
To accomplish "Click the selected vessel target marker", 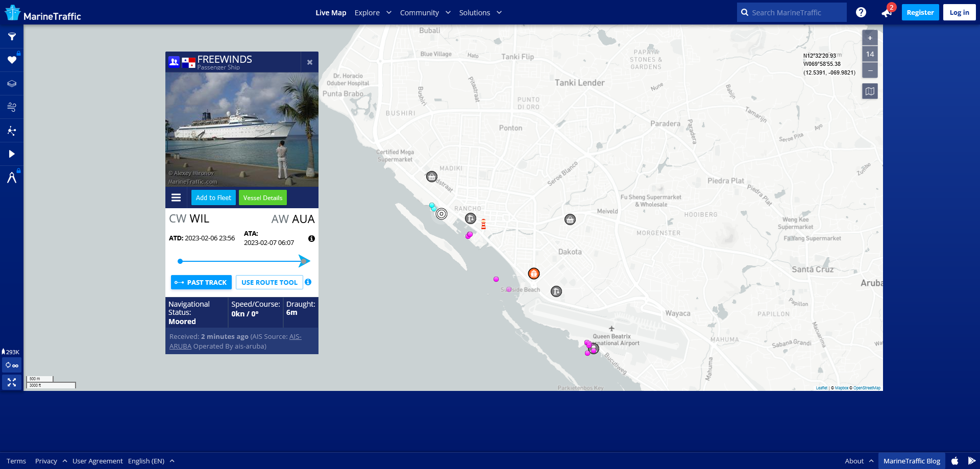I will pyautogui.click(x=442, y=214).
